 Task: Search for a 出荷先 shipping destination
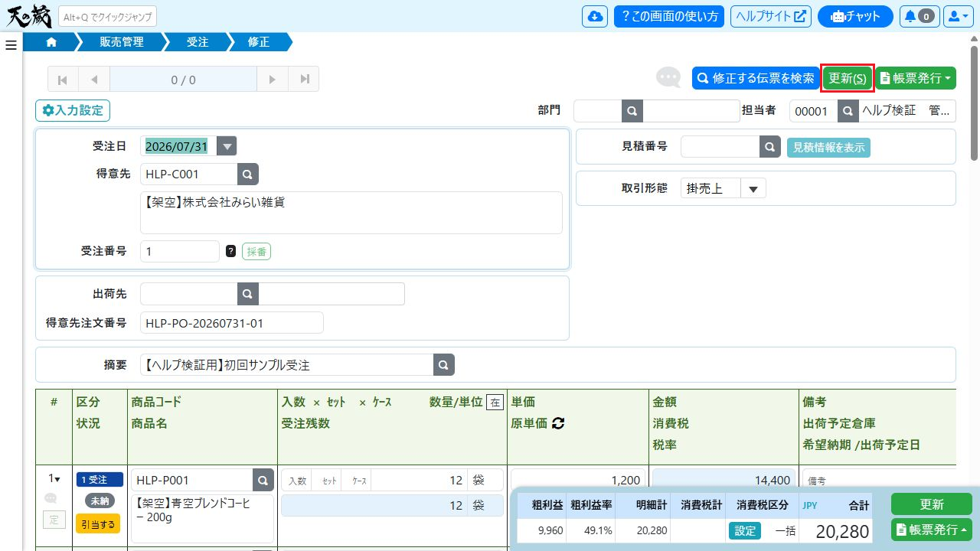click(248, 294)
